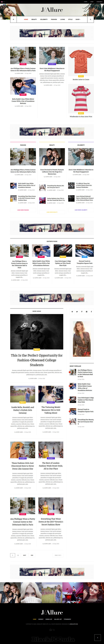Select the BEAUTY menu item

(34, 19)
